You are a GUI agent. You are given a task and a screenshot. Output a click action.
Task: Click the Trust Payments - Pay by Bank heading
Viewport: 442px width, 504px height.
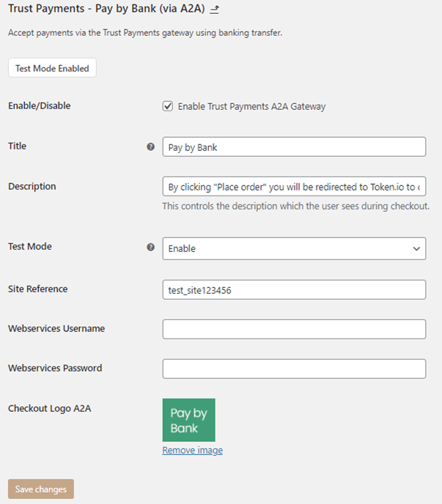tap(106, 10)
